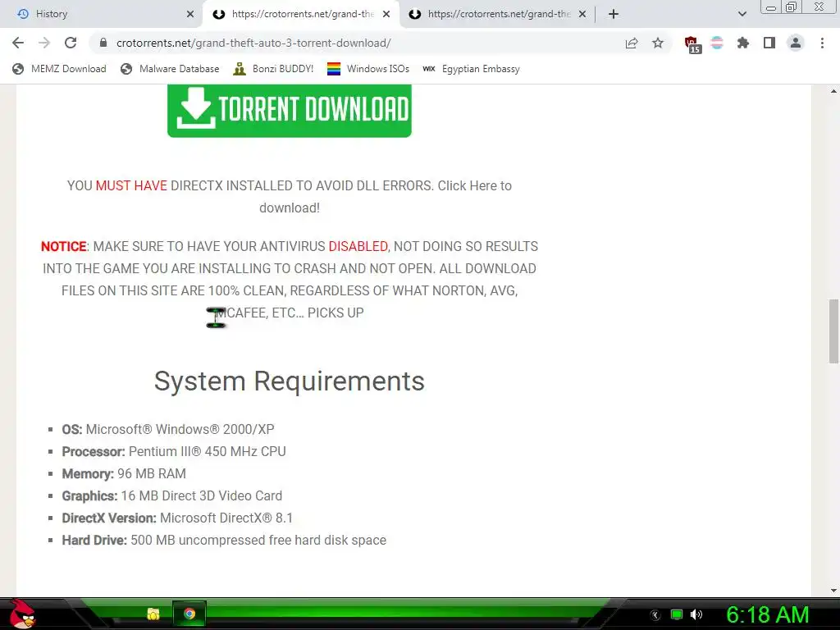Click the scrollbar up arrow

point(833,91)
